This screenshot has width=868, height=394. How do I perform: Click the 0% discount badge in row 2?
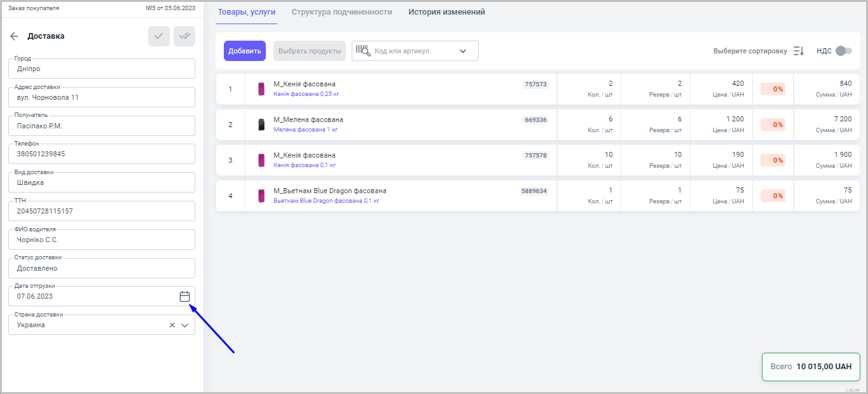tap(773, 125)
